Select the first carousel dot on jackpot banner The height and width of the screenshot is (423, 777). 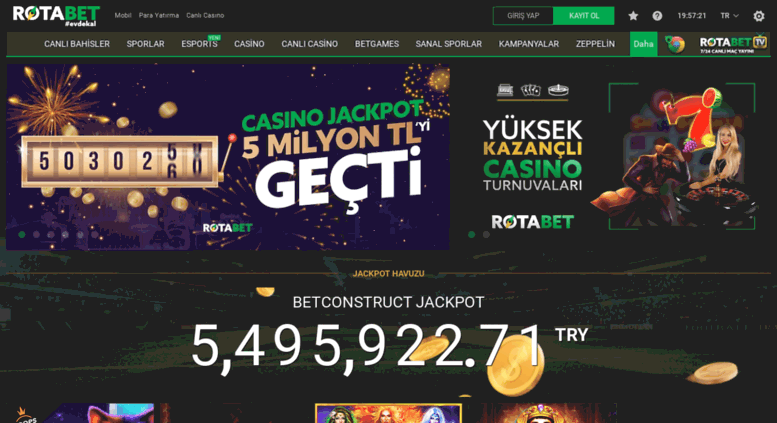[x=22, y=234]
